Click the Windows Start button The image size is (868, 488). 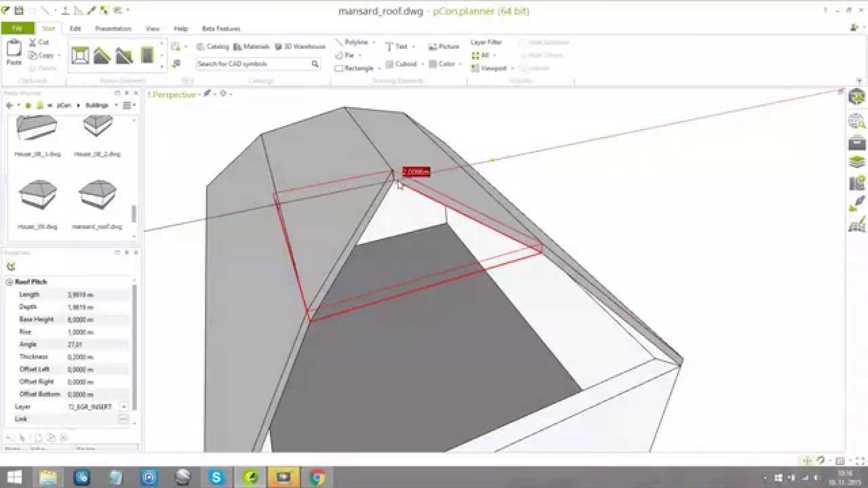click(x=14, y=477)
